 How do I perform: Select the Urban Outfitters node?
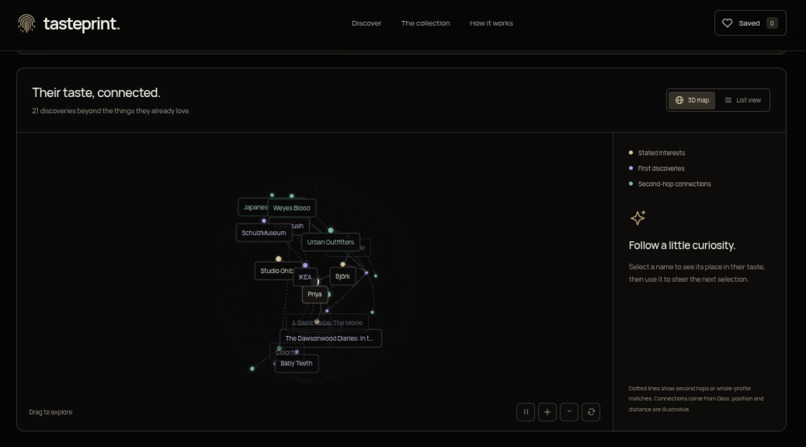click(331, 242)
